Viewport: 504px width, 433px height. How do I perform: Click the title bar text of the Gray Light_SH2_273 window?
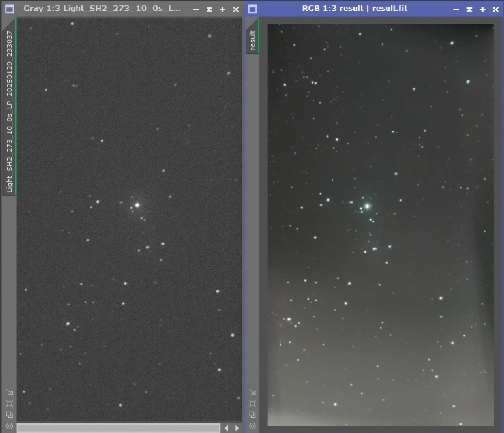[x=102, y=8]
